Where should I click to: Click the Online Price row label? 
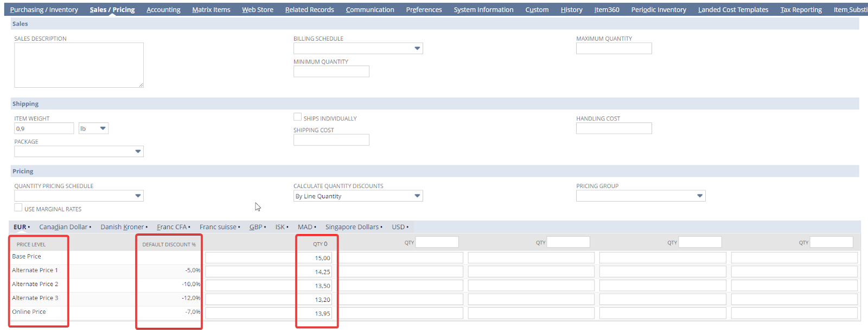29,312
